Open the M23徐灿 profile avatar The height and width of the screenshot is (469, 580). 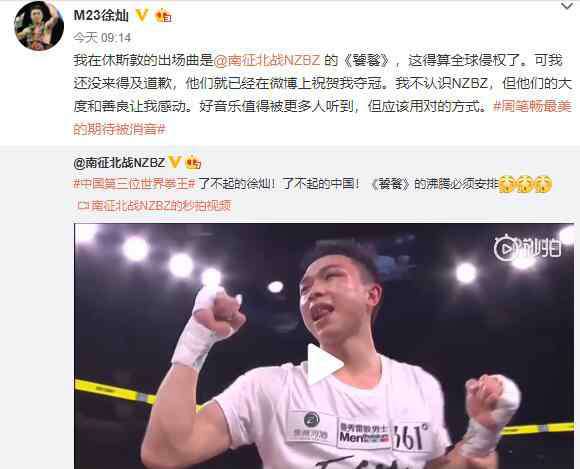click(x=39, y=27)
